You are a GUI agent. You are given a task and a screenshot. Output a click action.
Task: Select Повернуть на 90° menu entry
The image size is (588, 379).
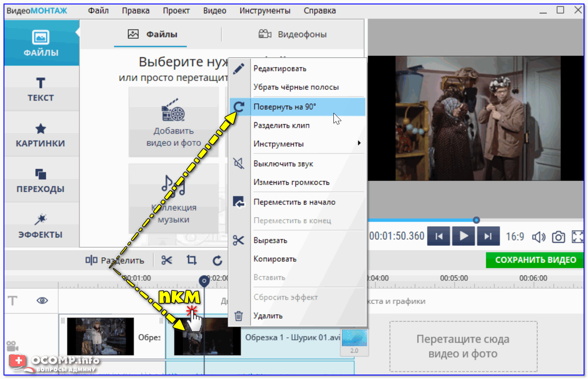coord(297,107)
